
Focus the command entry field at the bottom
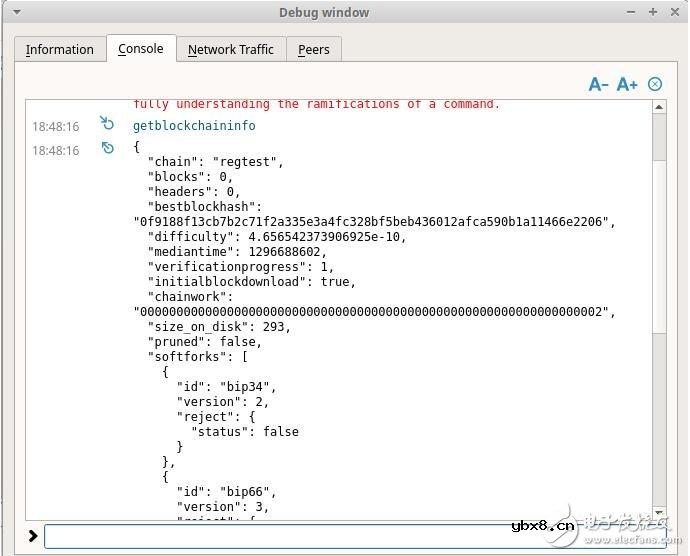coord(340,536)
